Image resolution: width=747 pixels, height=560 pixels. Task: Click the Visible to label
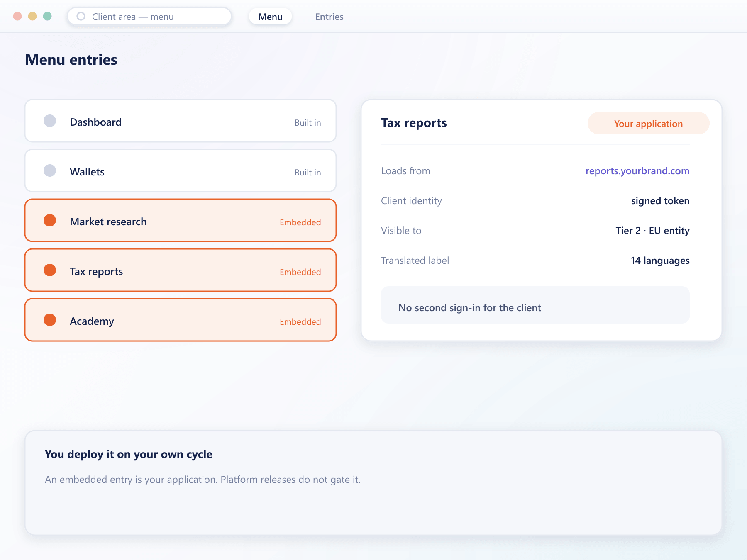[401, 231]
